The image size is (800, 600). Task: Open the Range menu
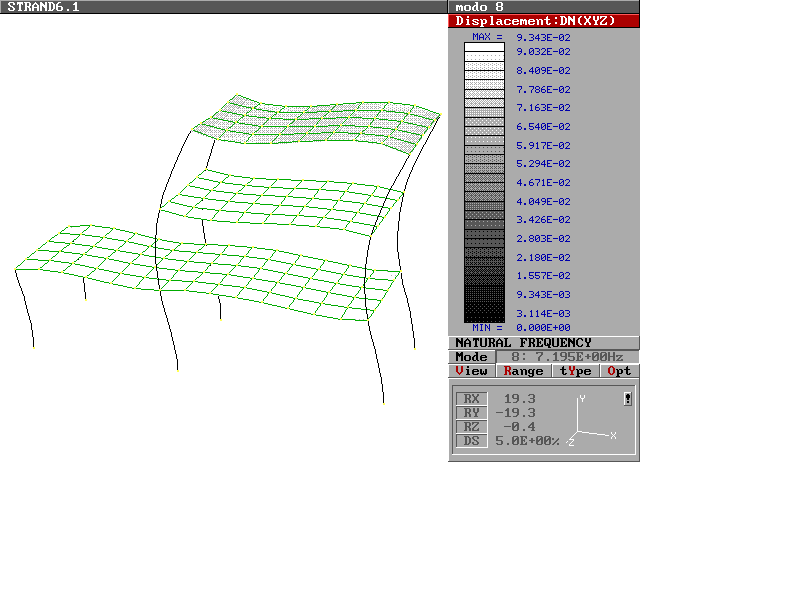[523, 371]
